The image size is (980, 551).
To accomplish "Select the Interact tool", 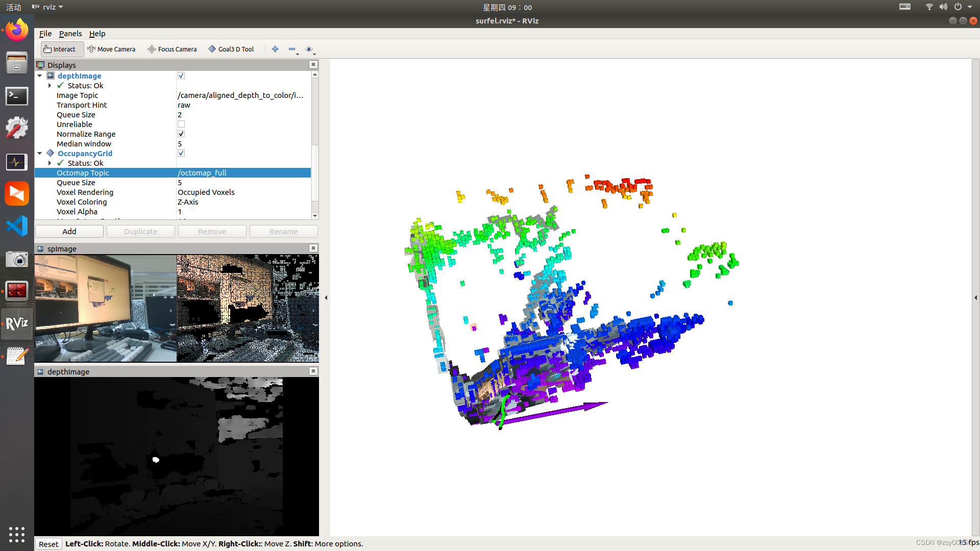I will [61, 49].
